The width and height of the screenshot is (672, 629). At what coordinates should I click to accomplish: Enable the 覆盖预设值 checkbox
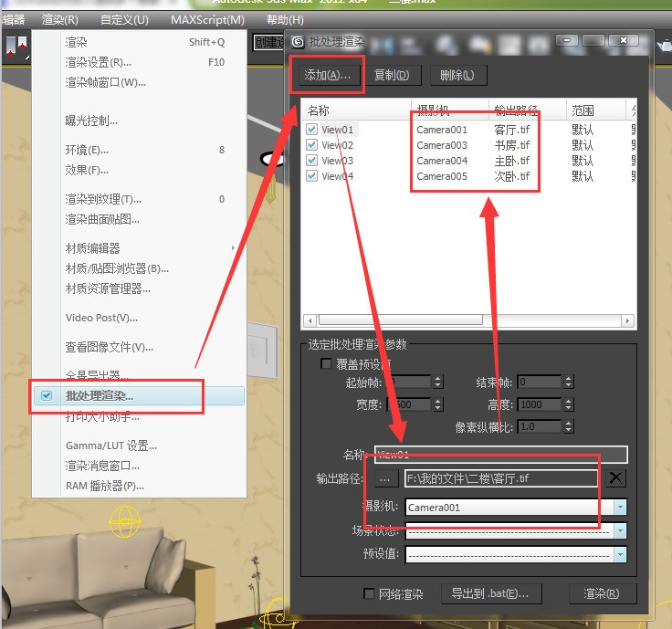point(326,363)
